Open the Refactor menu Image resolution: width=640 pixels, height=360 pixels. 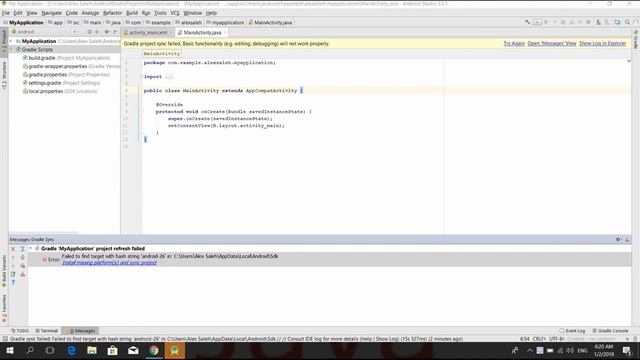point(112,13)
